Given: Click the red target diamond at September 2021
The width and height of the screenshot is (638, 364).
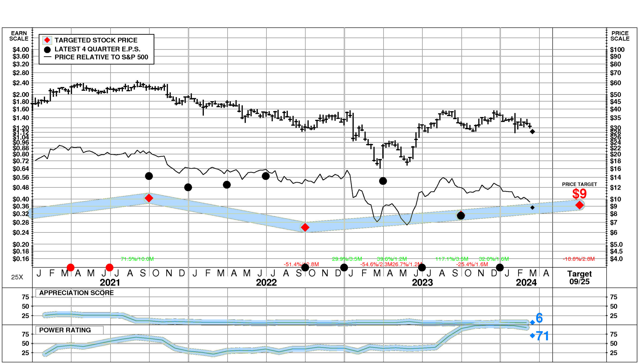Looking at the screenshot, I should coord(149,198).
